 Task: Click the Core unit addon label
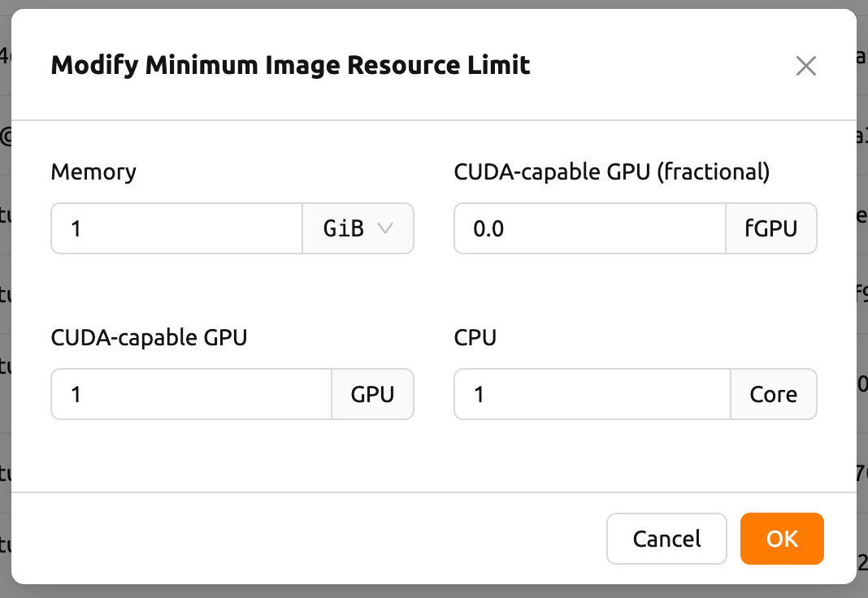tap(773, 395)
